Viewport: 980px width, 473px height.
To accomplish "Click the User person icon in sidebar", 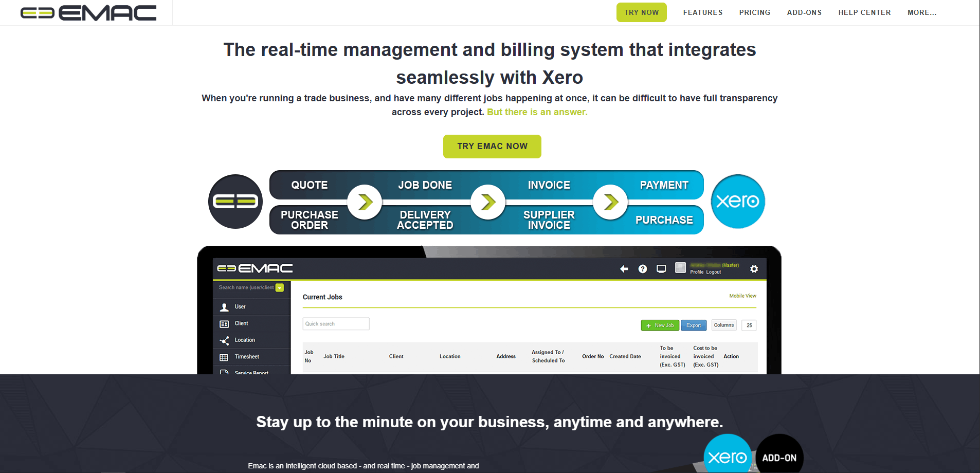I will click(224, 307).
